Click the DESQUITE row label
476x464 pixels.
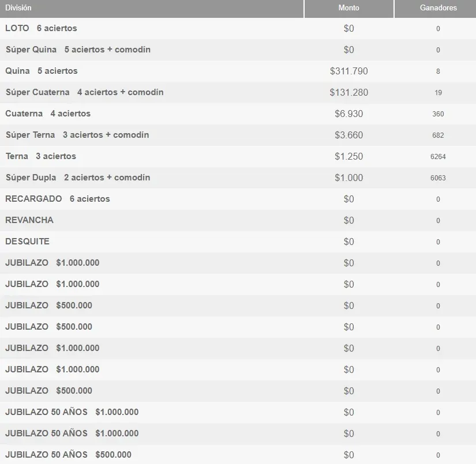pos(27,242)
